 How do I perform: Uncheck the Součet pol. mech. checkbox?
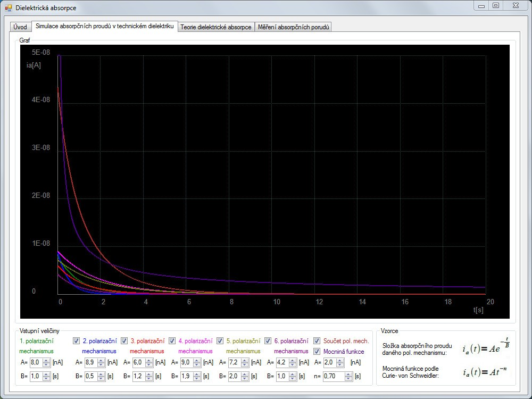pos(317,341)
